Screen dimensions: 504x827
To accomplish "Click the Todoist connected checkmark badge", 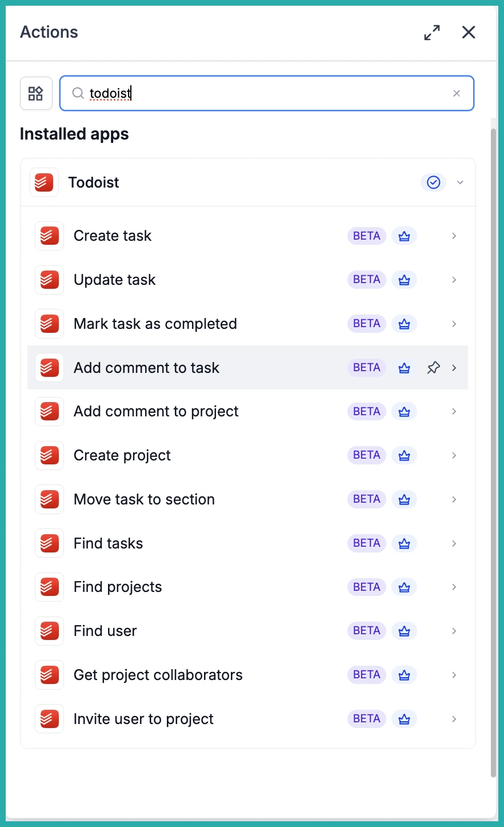I will [x=434, y=182].
